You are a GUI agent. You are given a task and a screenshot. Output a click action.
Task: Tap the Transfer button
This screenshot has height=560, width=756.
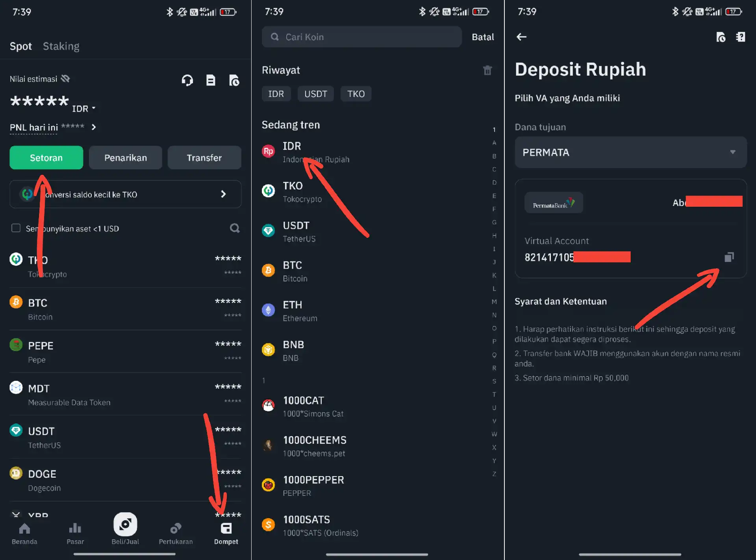pos(204,158)
